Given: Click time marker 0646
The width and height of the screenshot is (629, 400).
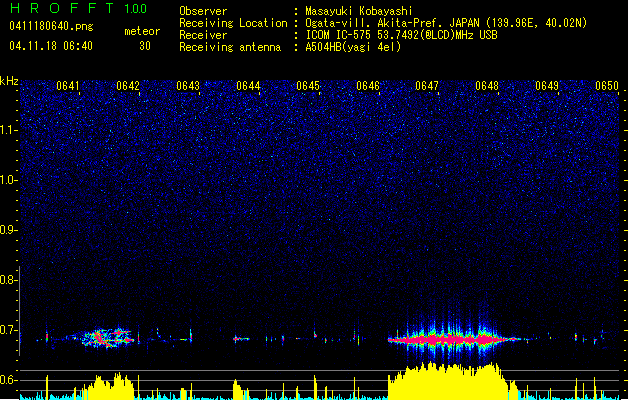Looking at the screenshot, I should point(368,86).
